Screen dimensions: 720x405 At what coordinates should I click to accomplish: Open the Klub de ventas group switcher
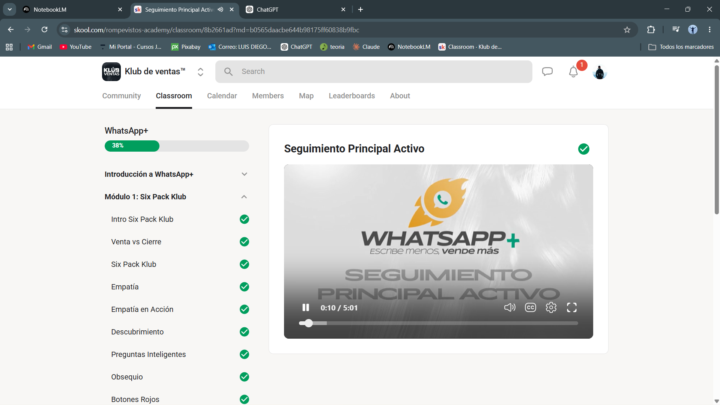click(x=200, y=72)
